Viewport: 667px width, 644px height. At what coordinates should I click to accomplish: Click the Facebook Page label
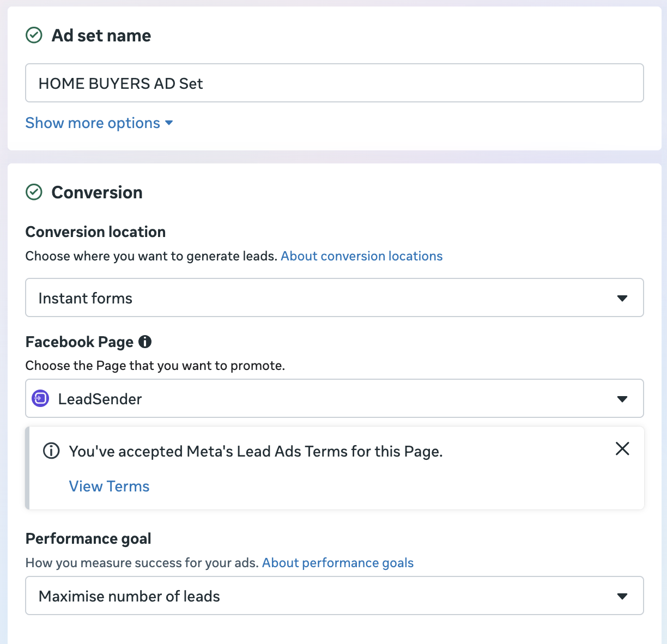(x=80, y=342)
